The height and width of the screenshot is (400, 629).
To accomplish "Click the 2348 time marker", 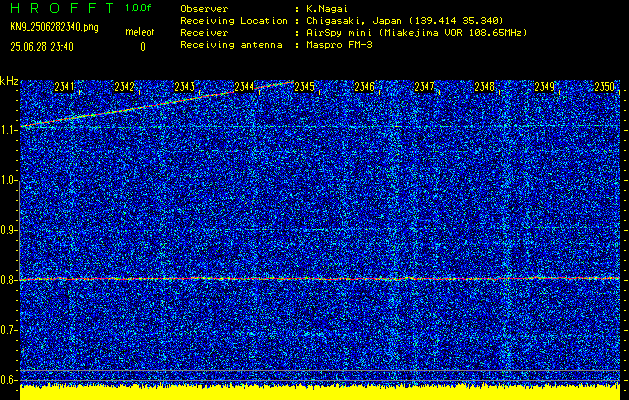I will (x=485, y=87).
